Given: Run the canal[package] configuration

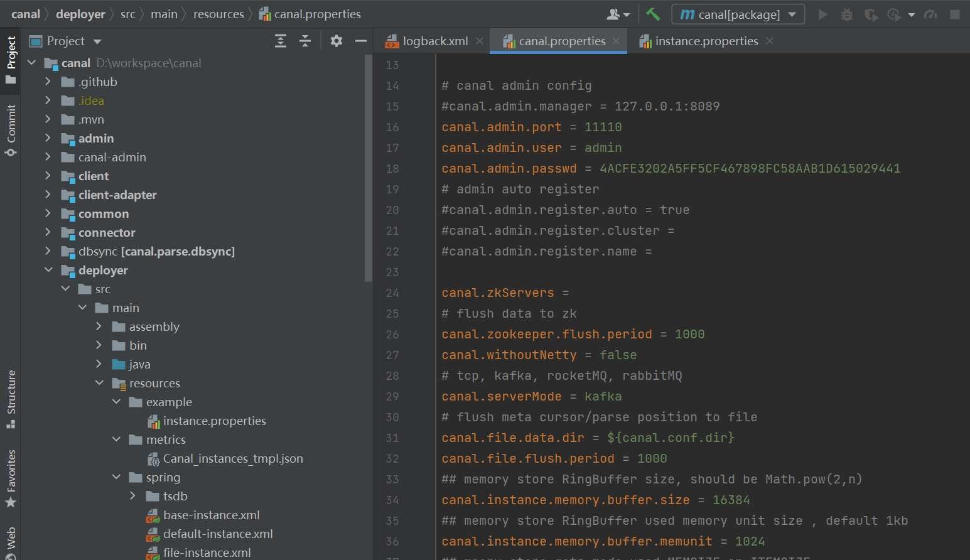Looking at the screenshot, I should pos(822,14).
